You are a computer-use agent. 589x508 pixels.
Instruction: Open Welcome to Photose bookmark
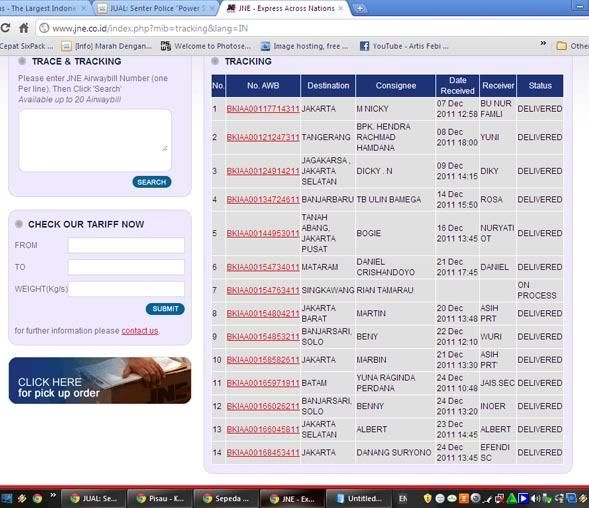(x=205, y=46)
